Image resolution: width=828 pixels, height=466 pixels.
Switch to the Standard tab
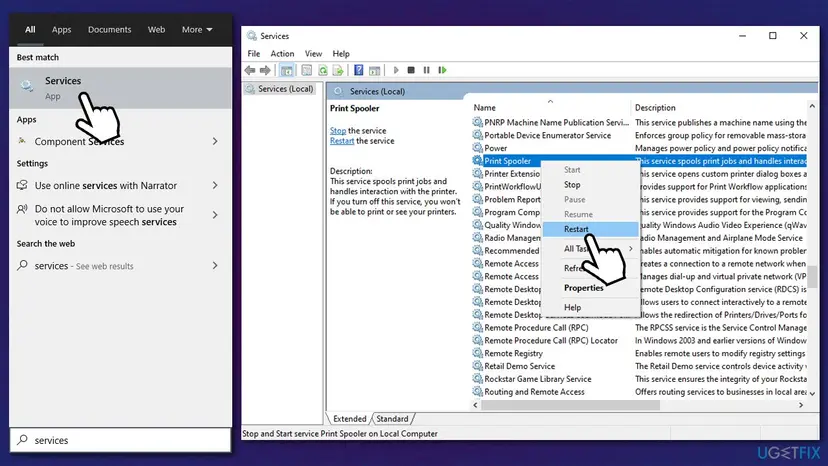[392, 418]
